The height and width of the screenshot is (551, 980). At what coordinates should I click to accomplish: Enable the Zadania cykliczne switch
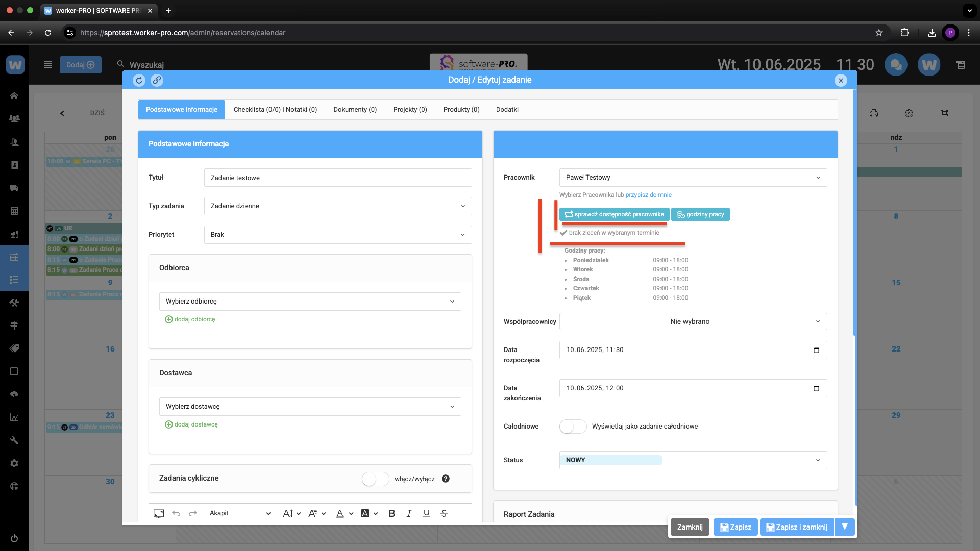(x=375, y=479)
